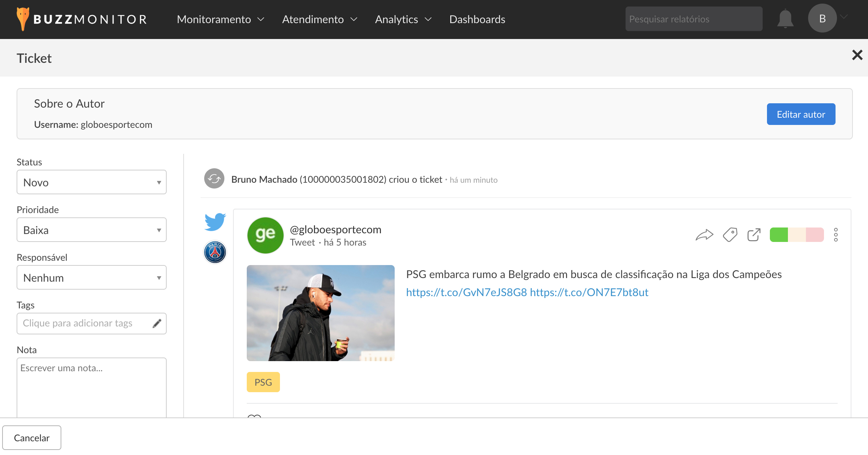
Task: Click the share arrow icon on tweet
Action: tap(704, 235)
